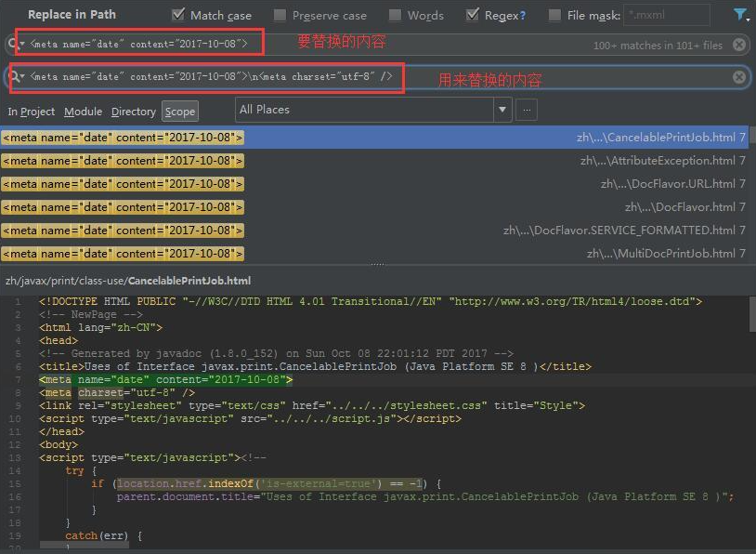Select the DocFlavor.URL.html result row

[x=374, y=184]
